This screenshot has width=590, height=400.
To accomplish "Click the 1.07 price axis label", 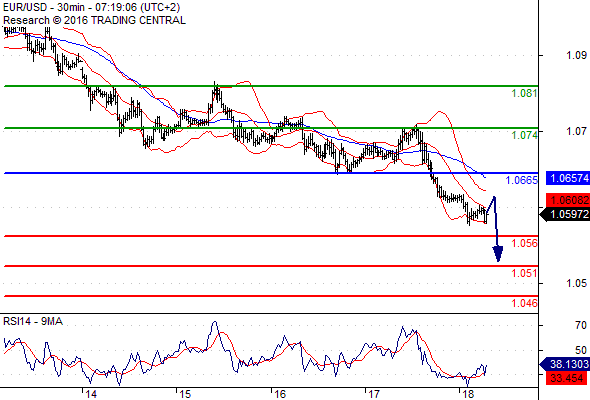I will tap(576, 131).
